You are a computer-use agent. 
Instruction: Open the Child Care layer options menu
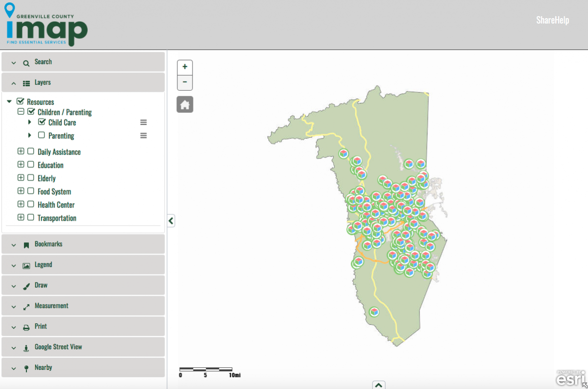pos(144,123)
